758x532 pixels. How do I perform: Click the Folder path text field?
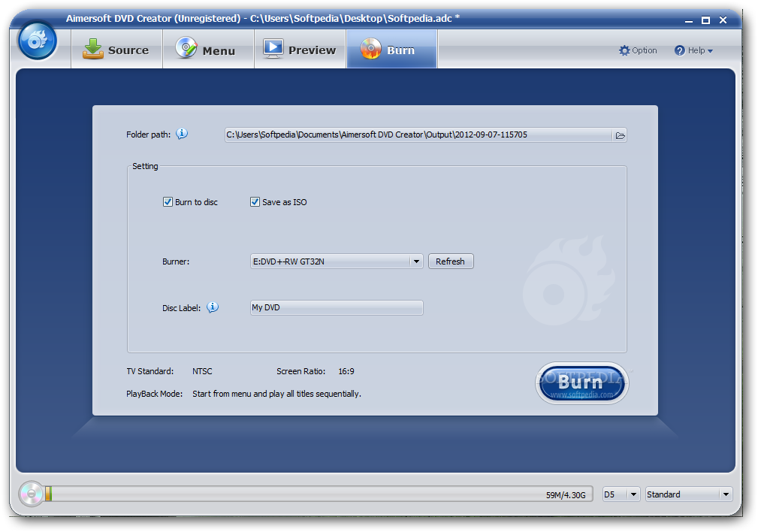(x=418, y=135)
